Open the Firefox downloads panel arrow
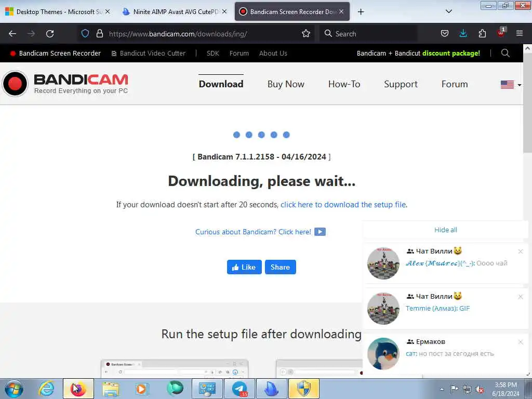The image size is (532, 399). point(463,33)
